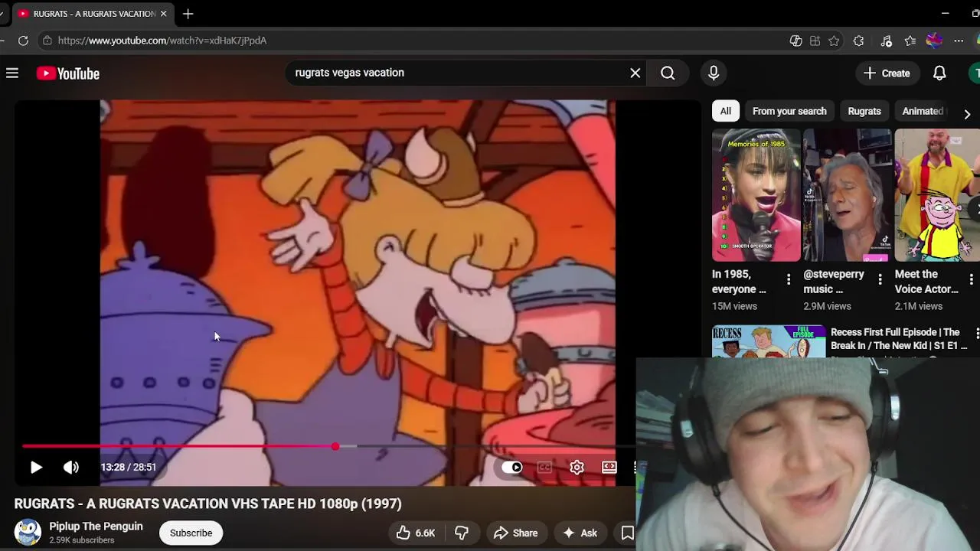
Task: Click the 13:28 / 28:51 time display
Action: pos(129,467)
